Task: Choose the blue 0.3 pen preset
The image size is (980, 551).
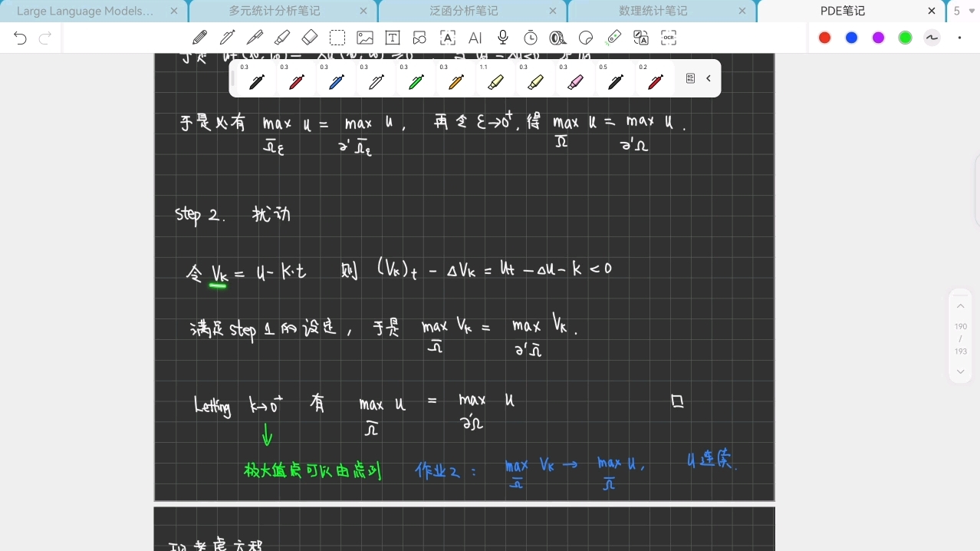Action: pyautogui.click(x=336, y=79)
